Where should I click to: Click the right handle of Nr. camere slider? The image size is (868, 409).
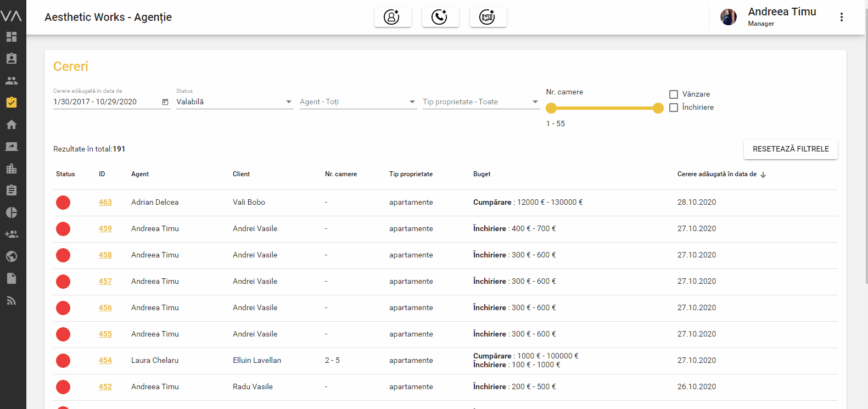point(658,108)
